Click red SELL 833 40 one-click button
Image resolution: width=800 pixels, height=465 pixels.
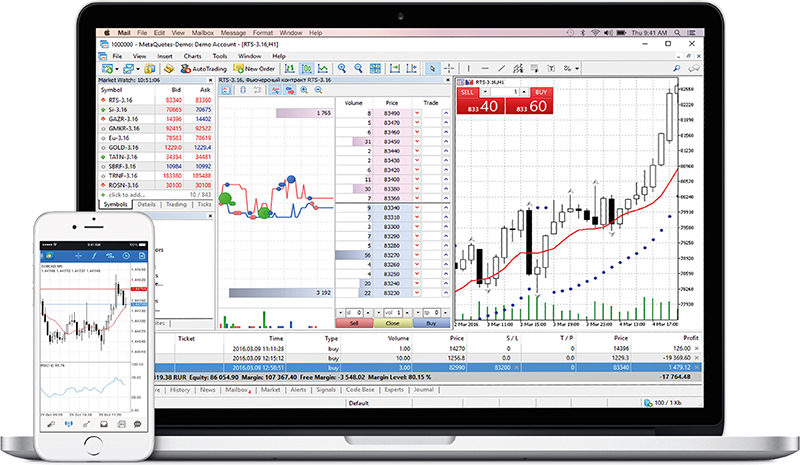[x=481, y=106]
